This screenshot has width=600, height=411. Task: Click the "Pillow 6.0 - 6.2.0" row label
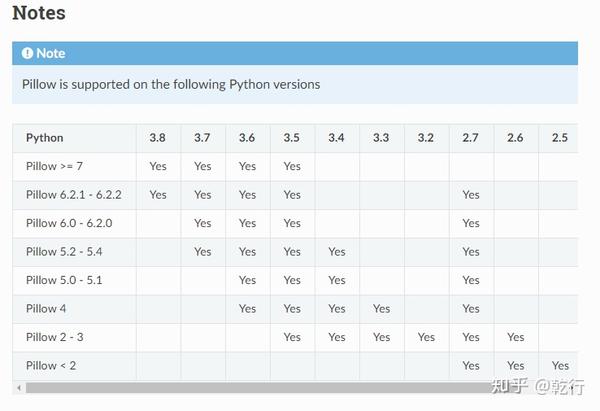click(x=69, y=223)
